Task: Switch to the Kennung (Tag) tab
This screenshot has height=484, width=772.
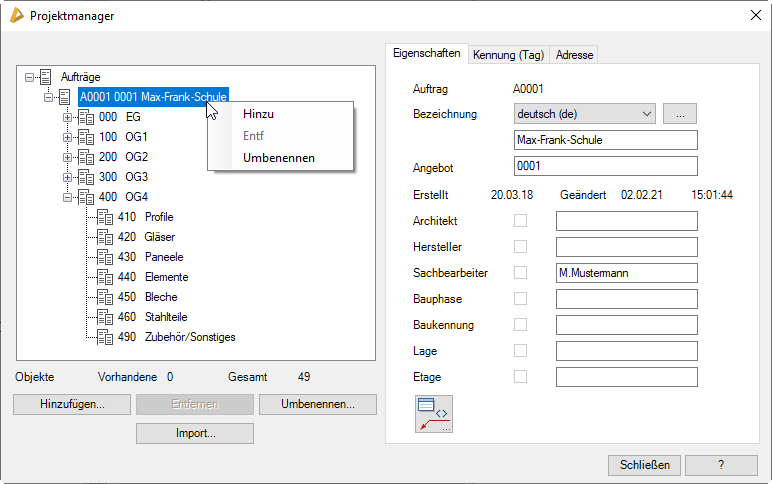Action: [x=508, y=55]
